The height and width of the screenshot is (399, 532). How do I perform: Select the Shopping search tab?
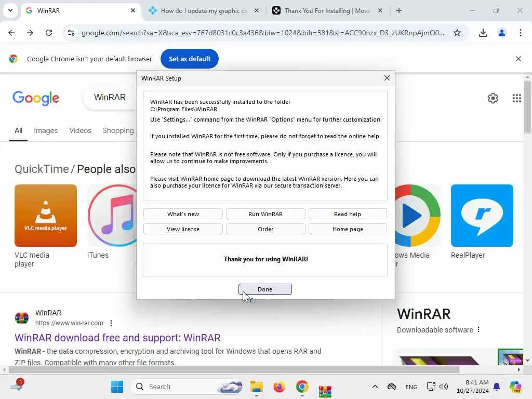click(x=118, y=130)
